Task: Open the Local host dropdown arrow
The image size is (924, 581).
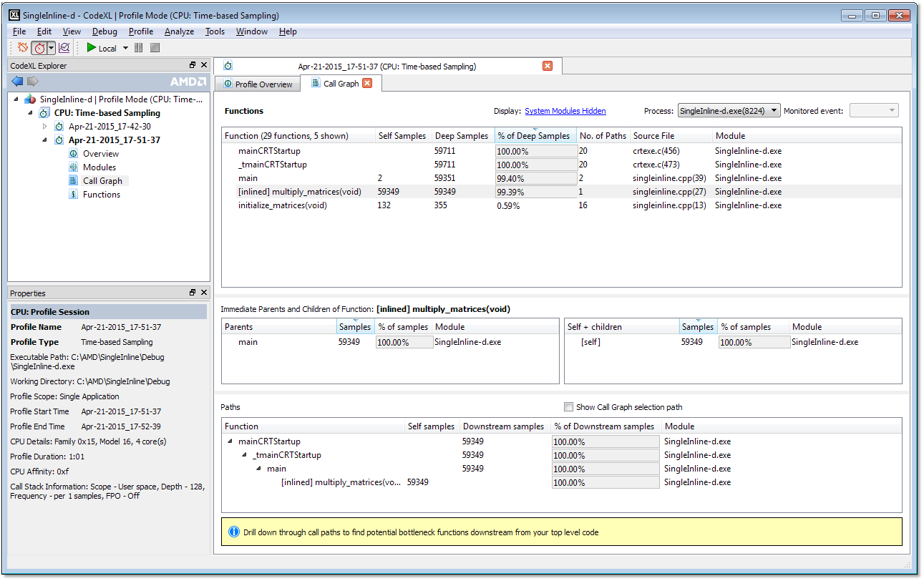Action: (125, 48)
